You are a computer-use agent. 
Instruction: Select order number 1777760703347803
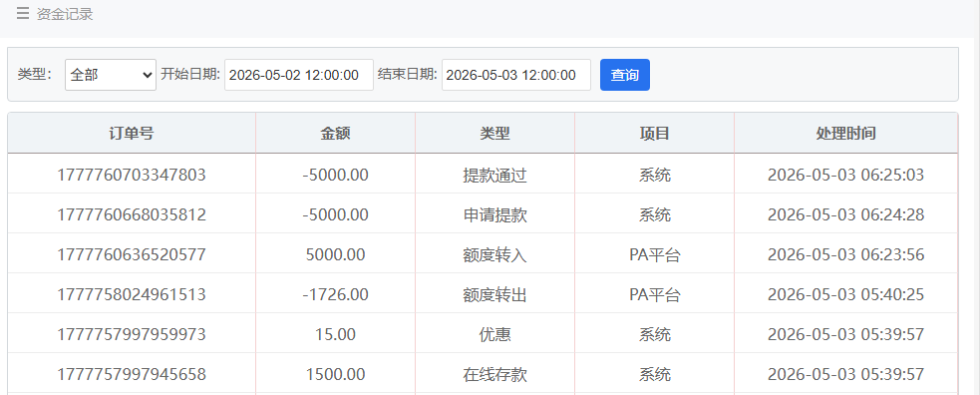coord(132,175)
